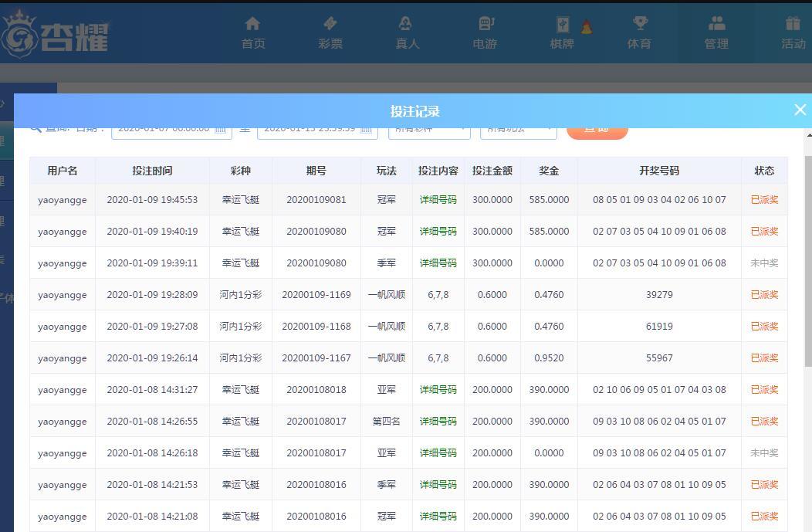Click bet time 2020-01-09 19:28:09
The image size is (812, 532).
[152, 294]
